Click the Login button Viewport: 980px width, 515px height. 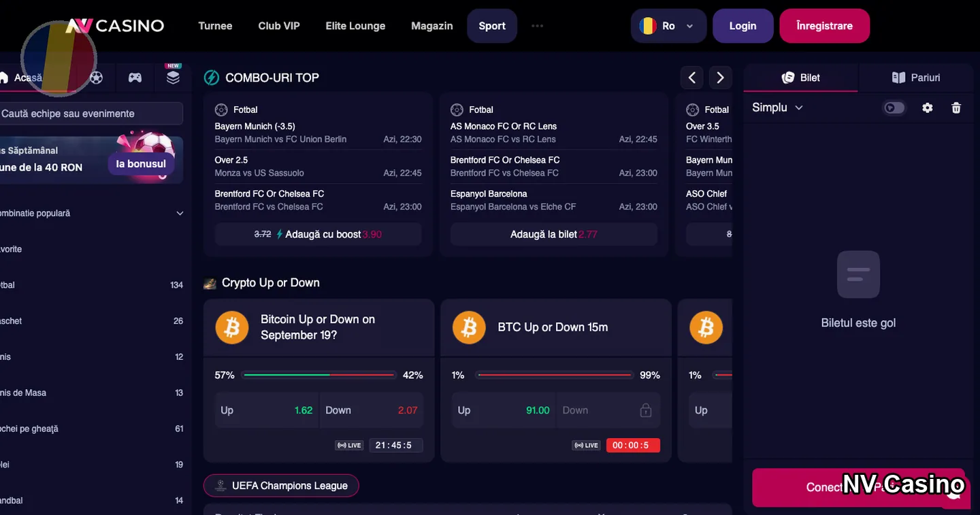pyautogui.click(x=742, y=26)
